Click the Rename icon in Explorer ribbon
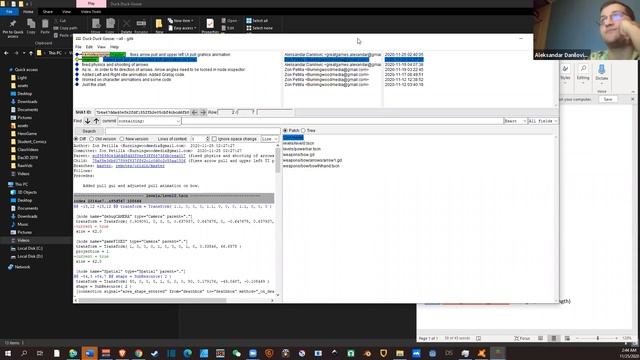This screenshot has width=640, height=360. 141,26
